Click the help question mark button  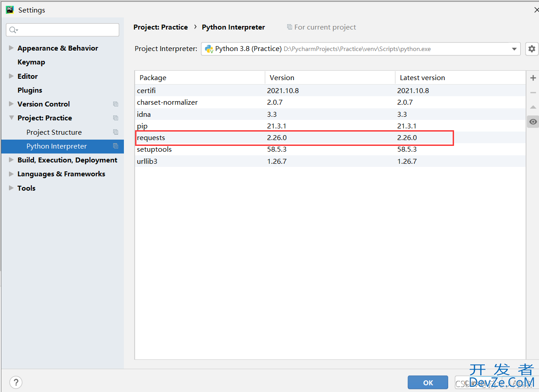16,383
